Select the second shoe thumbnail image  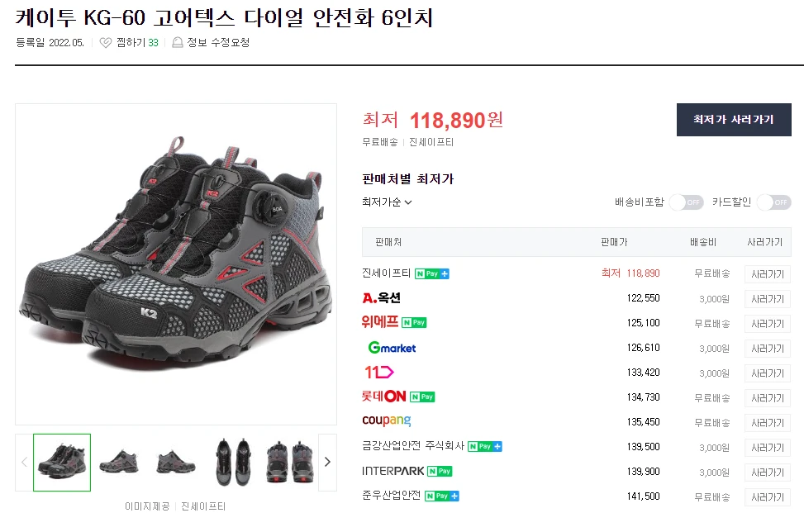118,462
